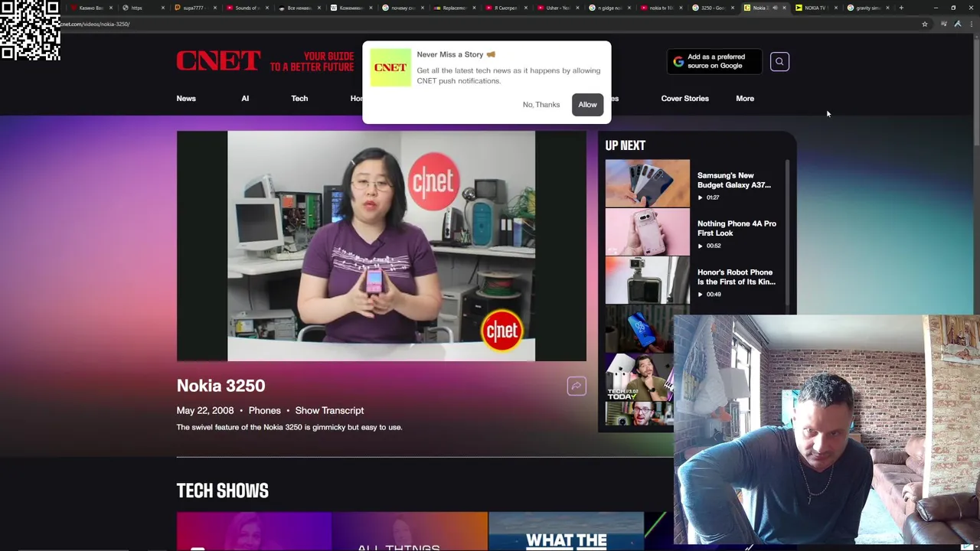Open the Tech menu in CNET nav
The width and height of the screenshot is (980, 551).
(x=299, y=99)
